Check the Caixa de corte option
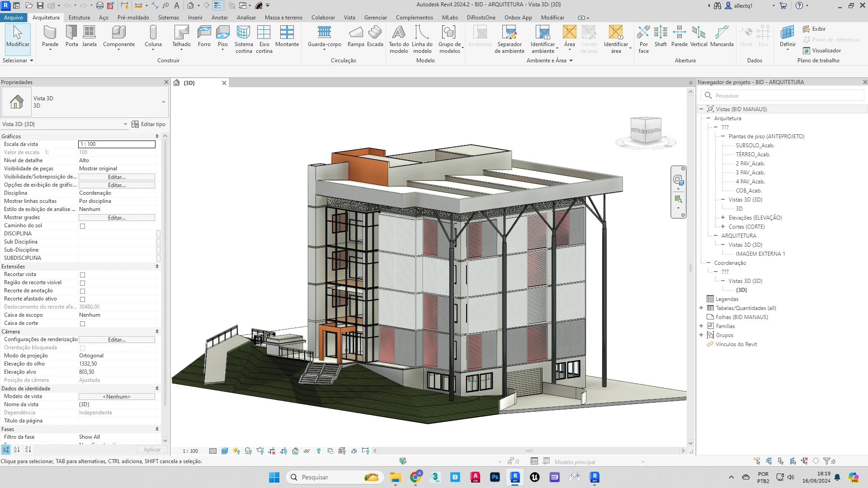 pyautogui.click(x=82, y=324)
